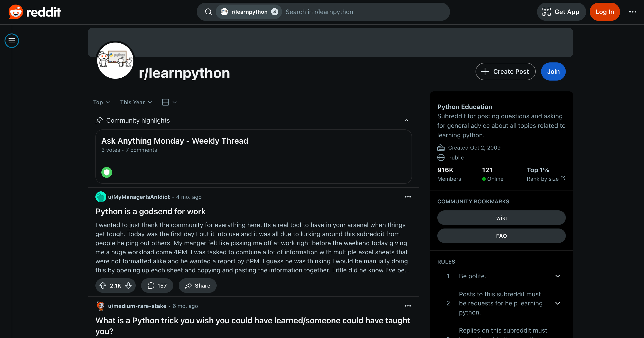Collapse the Community highlights section
The width and height of the screenshot is (644, 338).
point(407,120)
